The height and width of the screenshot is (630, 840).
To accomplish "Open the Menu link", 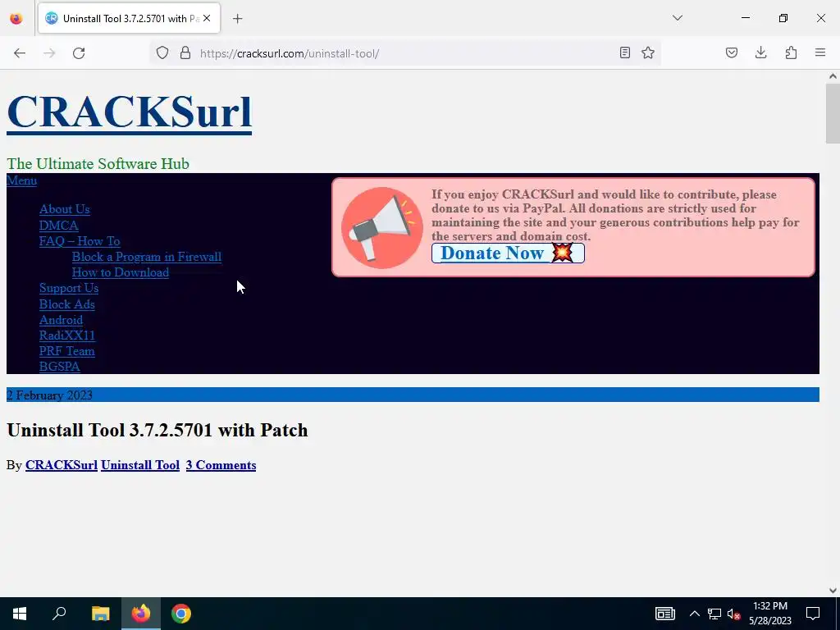I will click(21, 180).
